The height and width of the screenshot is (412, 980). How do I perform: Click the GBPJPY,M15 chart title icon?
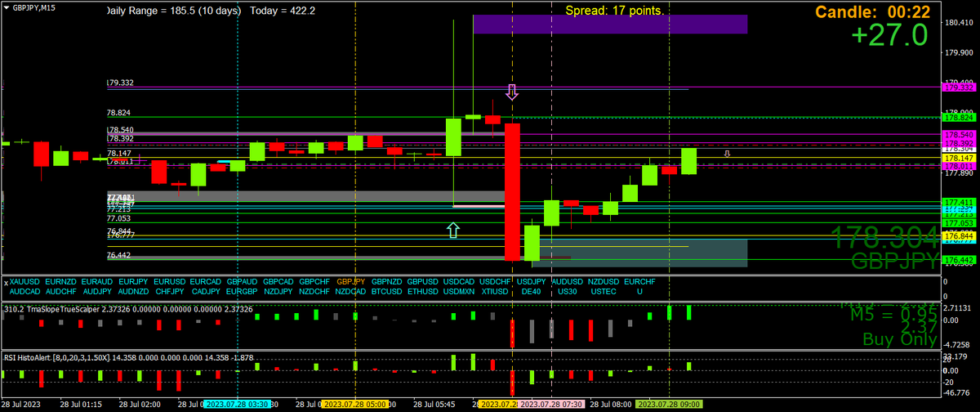(x=7, y=7)
